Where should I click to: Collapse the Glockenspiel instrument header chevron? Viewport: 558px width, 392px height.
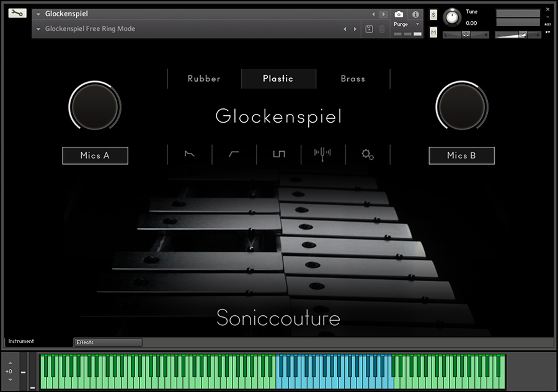click(37, 13)
